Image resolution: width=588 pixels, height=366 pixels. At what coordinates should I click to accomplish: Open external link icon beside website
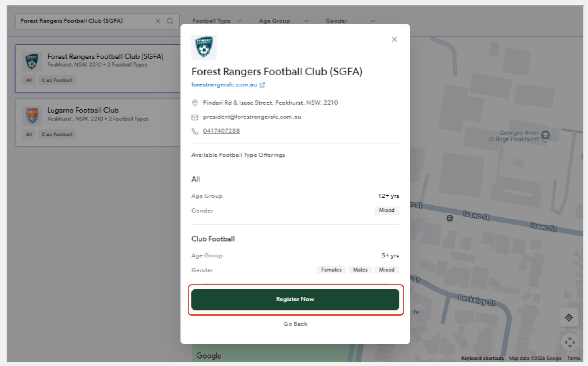(262, 85)
